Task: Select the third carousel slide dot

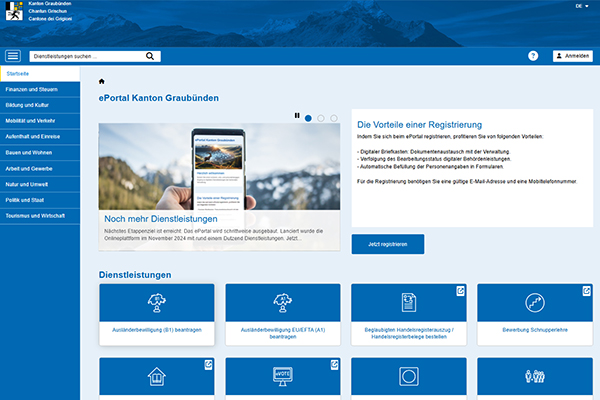Action: click(x=334, y=118)
